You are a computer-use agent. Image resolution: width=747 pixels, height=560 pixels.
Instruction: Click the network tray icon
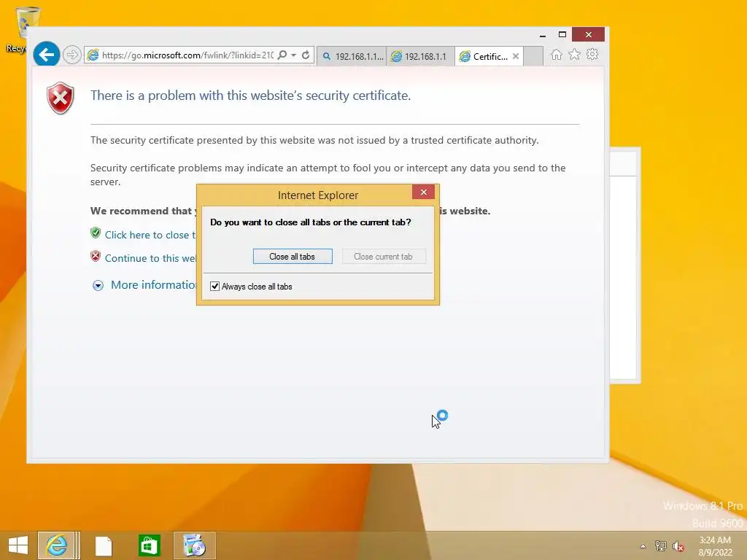661,546
